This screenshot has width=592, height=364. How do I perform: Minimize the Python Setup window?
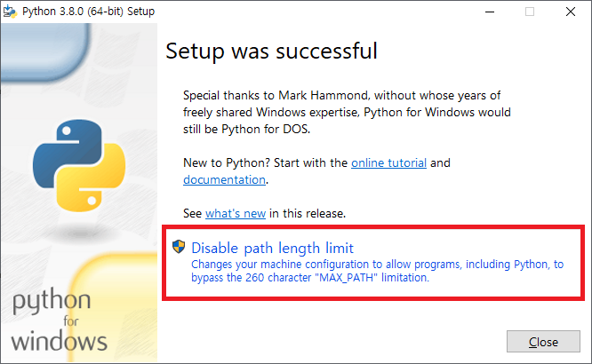pyautogui.click(x=488, y=12)
